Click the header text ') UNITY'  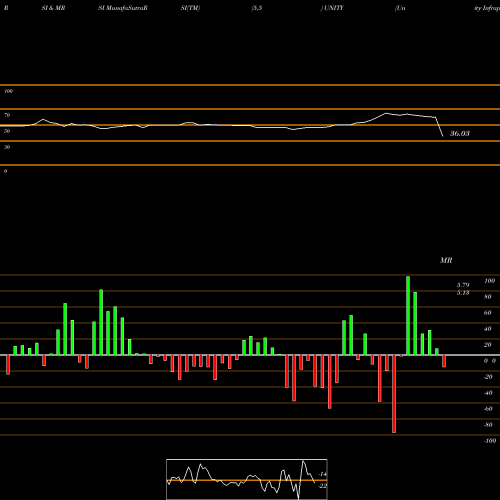pyautogui.click(x=332, y=8)
